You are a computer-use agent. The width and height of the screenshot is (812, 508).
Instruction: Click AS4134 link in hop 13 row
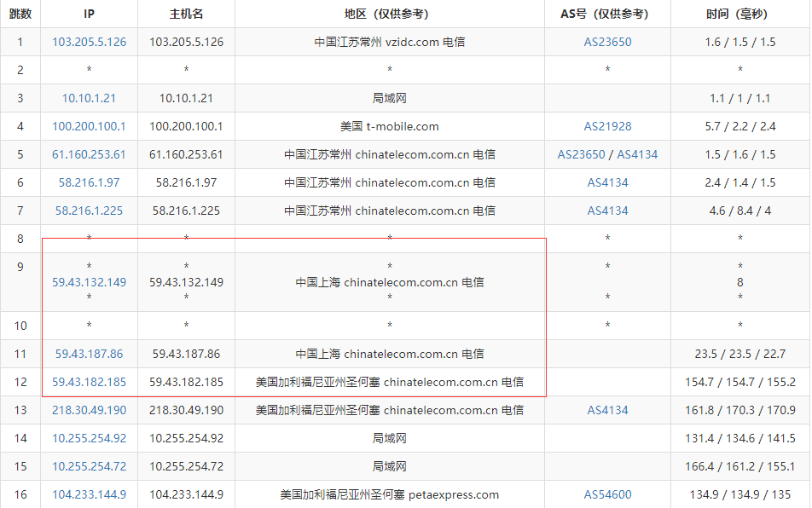pos(607,410)
